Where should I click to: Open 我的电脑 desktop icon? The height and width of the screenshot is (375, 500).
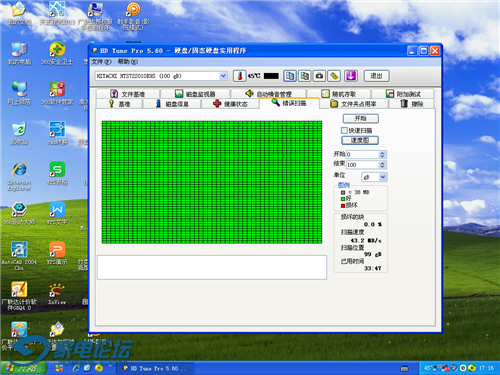tap(19, 54)
